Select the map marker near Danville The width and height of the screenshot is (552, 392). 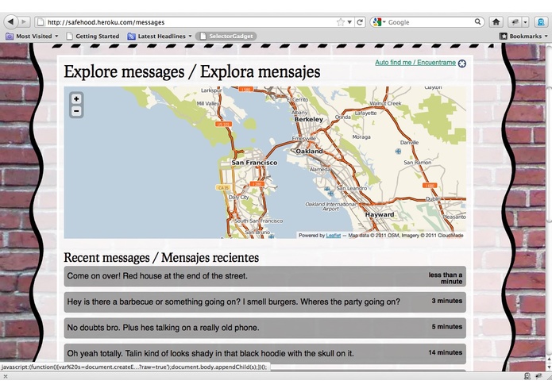coord(398,152)
